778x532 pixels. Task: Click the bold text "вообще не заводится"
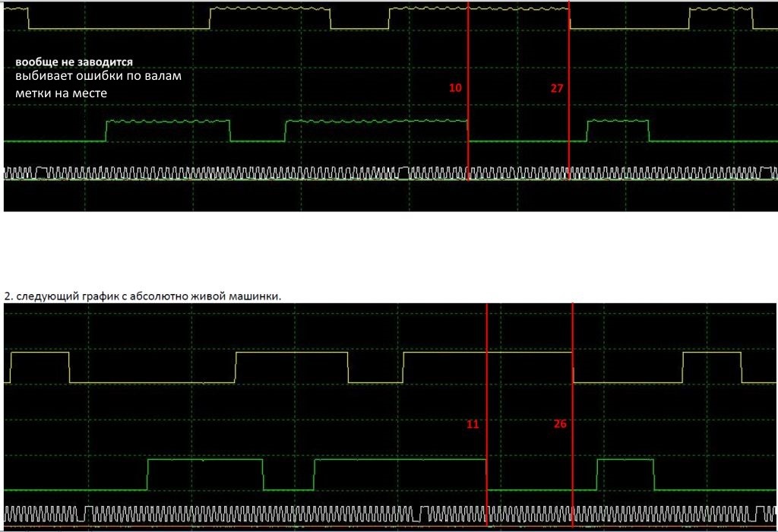[74, 62]
